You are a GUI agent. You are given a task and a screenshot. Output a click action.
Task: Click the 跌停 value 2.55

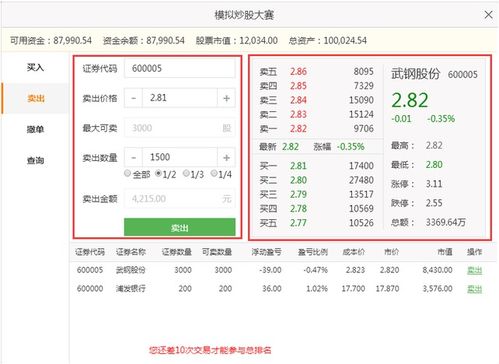coord(434,203)
